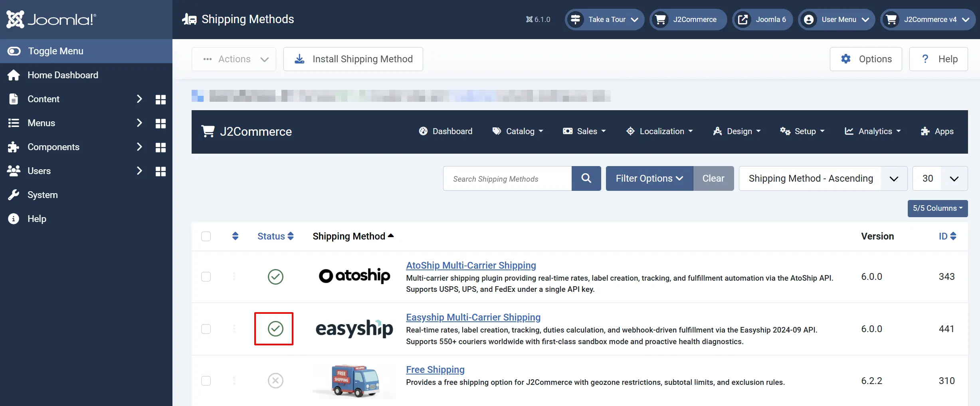Open the Sales menu
This screenshot has height=406, width=980.
584,131
